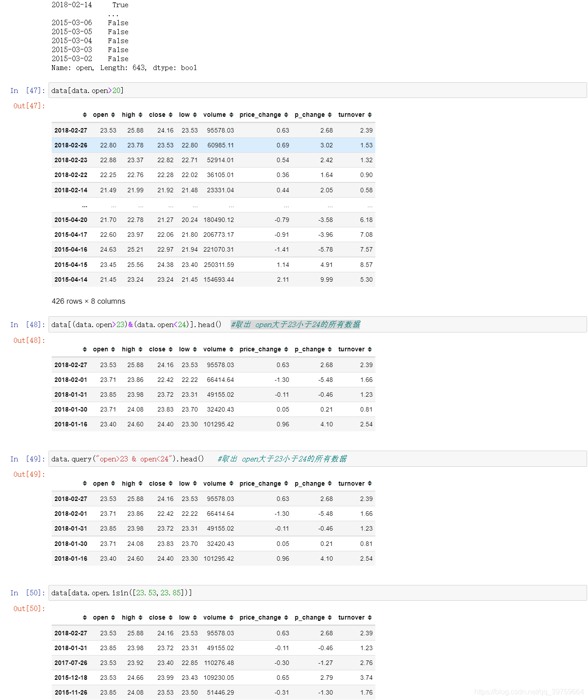This screenshot has width=588, height=700.
Task: Select highlighted row 2018-02-26 in Out[47]
Action: (213, 145)
